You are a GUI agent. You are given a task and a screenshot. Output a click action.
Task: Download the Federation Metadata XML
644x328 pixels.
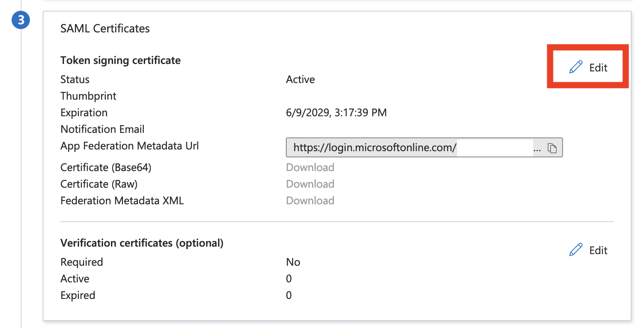[310, 201]
